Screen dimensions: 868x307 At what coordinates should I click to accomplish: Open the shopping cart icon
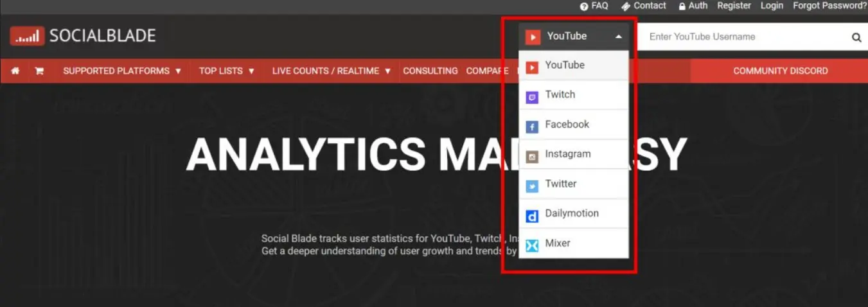pyautogui.click(x=39, y=71)
